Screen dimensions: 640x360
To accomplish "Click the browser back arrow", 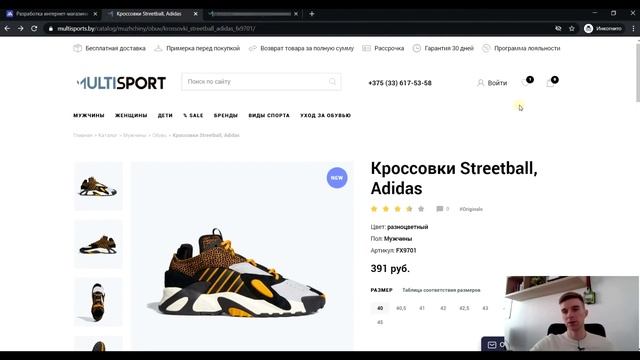I will point(7,29).
